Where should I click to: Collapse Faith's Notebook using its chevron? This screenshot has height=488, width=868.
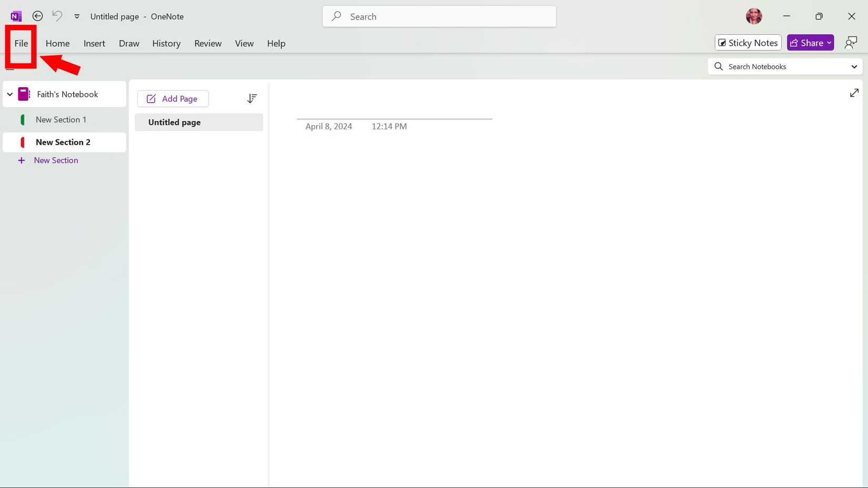[x=9, y=94]
